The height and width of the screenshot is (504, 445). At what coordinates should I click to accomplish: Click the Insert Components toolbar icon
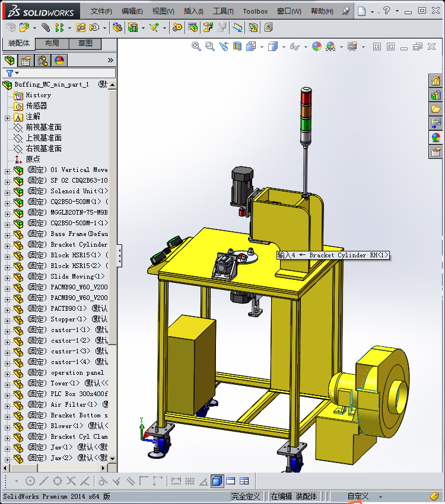pos(24,27)
